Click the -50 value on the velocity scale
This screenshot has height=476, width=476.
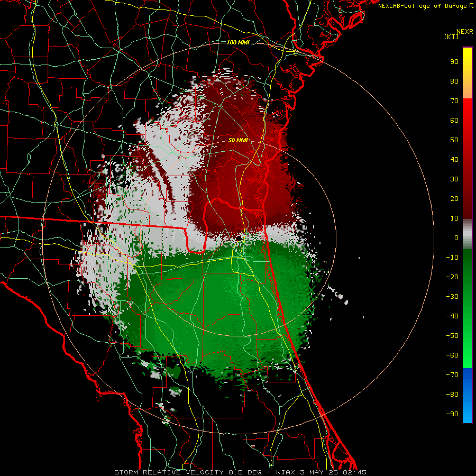tap(452, 336)
